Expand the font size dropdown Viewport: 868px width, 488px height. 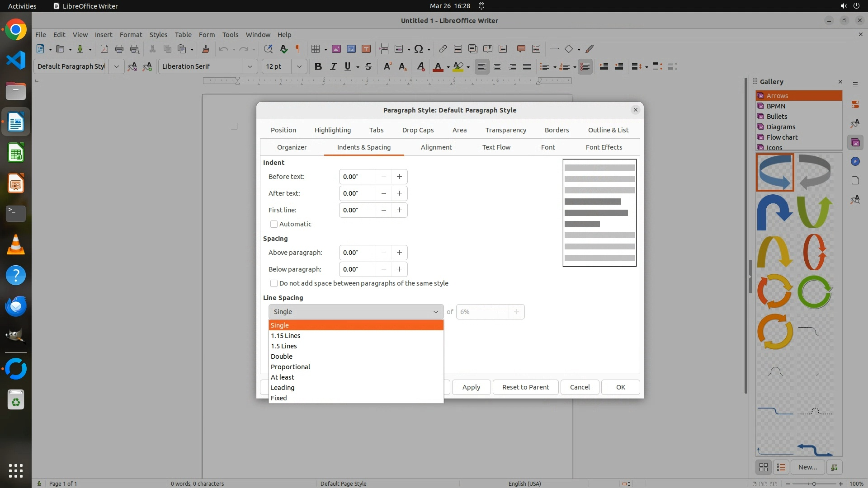pyautogui.click(x=299, y=66)
